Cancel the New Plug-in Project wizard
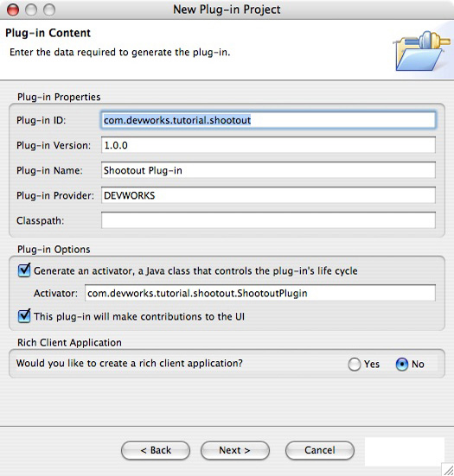The height and width of the screenshot is (476, 454). [320, 450]
